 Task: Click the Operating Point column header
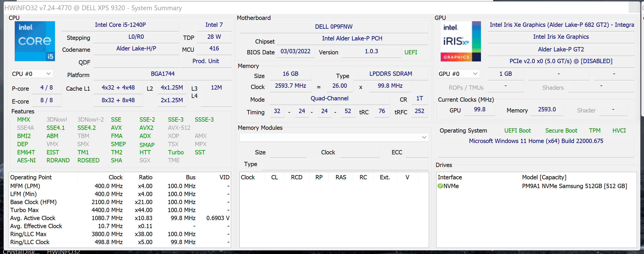point(31,177)
